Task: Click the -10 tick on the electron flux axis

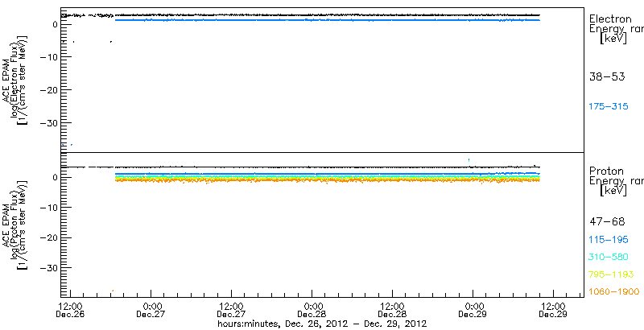Action: click(48, 57)
